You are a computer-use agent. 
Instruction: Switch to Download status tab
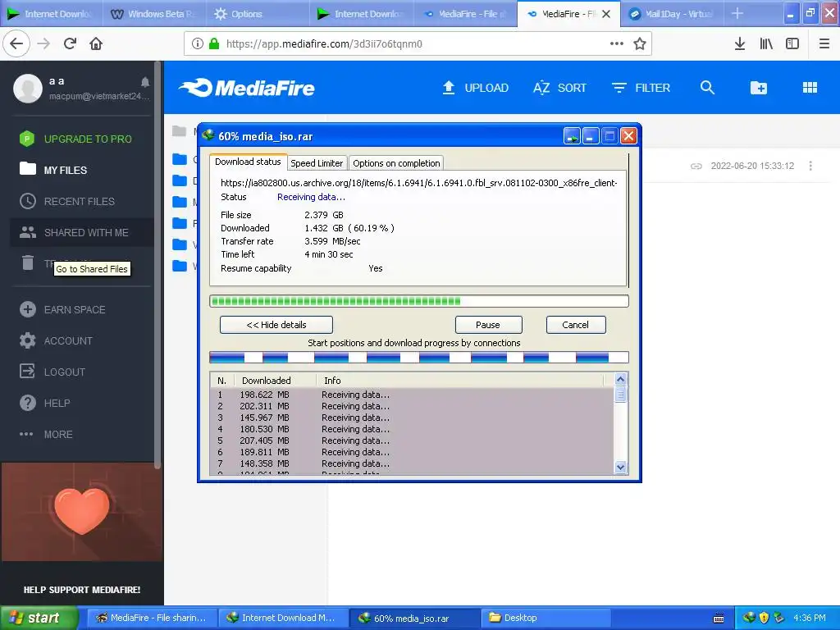click(248, 162)
